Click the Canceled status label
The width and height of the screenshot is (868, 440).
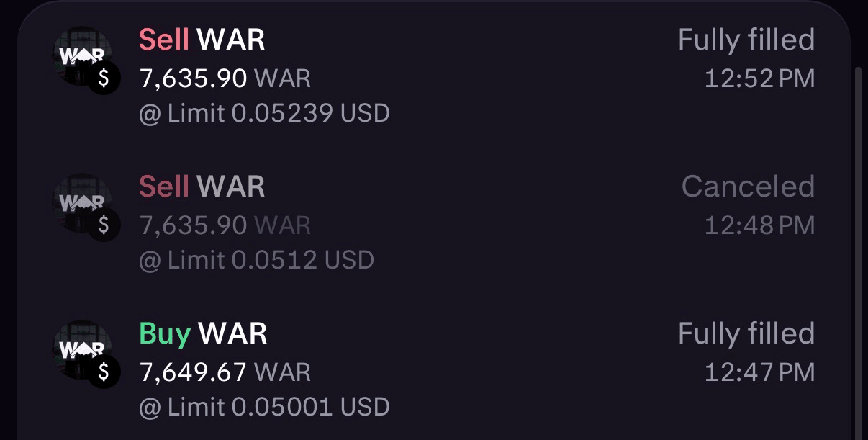click(748, 187)
